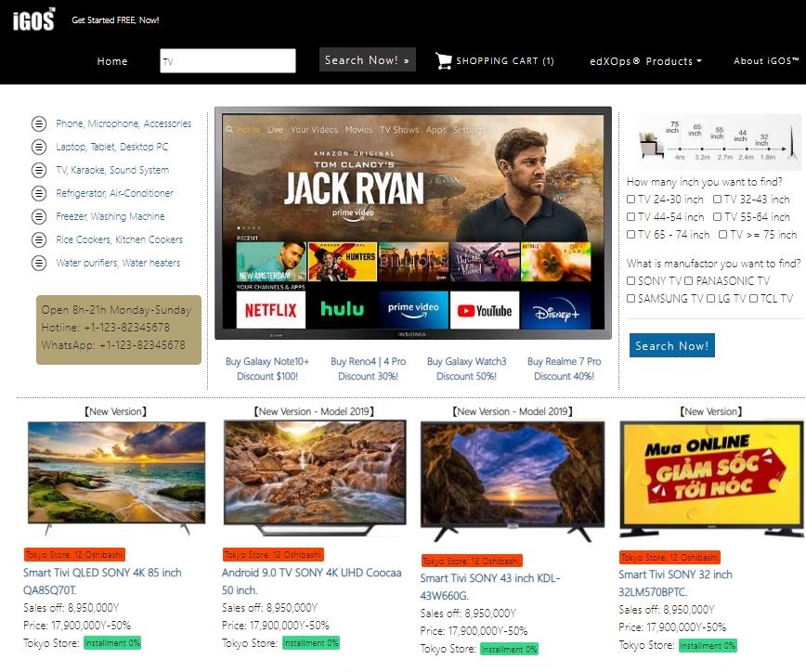Screen dimensions: 806x672
Task: Open the Smart Tivi QLED SONY 85 inch thumbnail
Action: click(117, 478)
